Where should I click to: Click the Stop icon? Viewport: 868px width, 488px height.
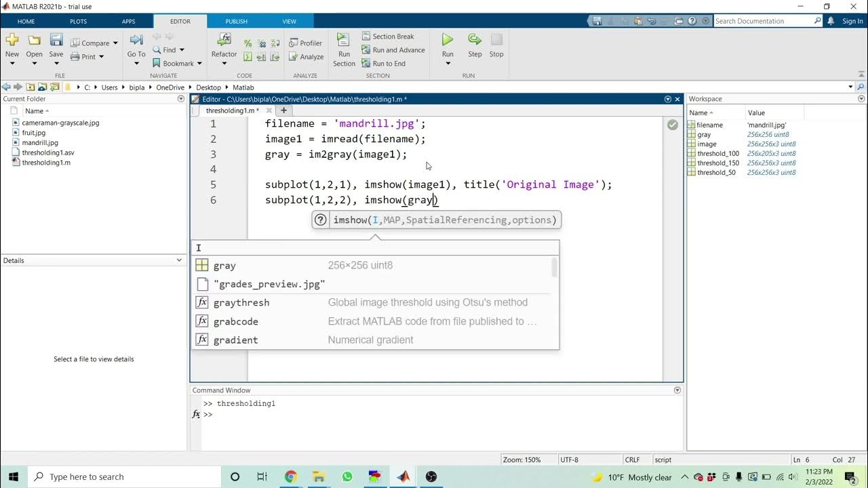coord(496,39)
